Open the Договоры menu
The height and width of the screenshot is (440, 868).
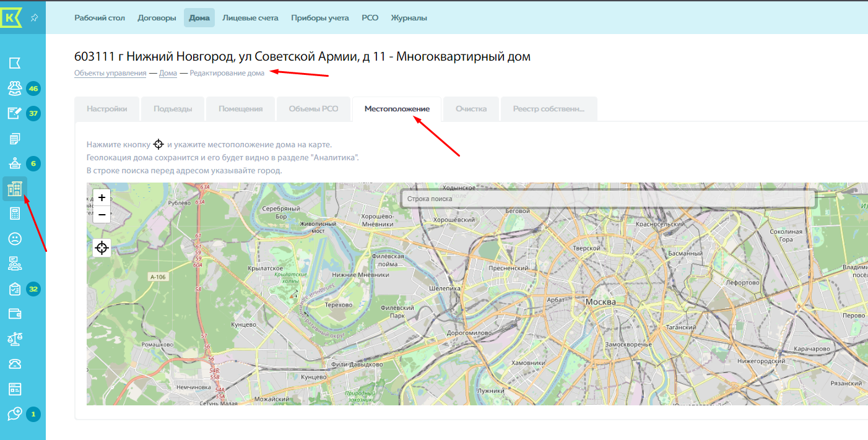click(157, 18)
